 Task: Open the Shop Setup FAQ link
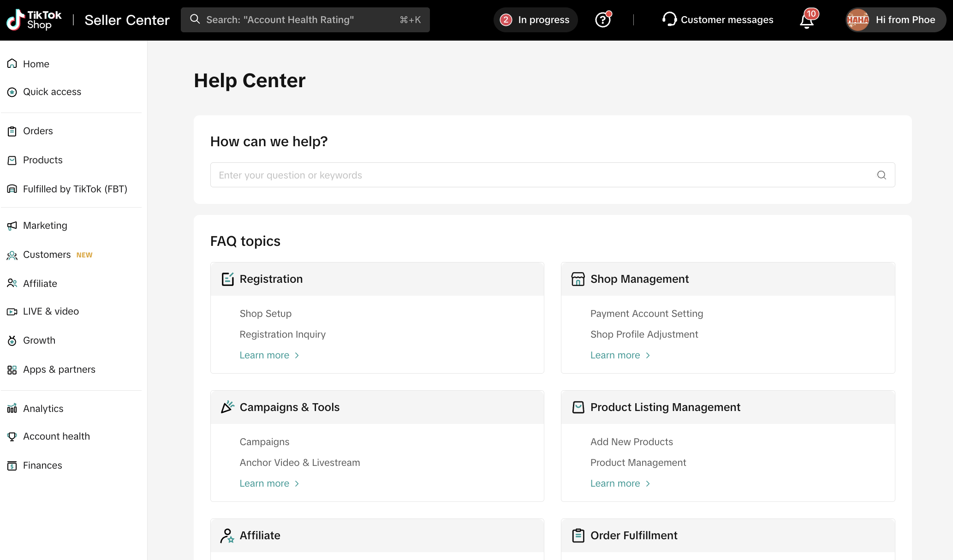pyautogui.click(x=265, y=314)
